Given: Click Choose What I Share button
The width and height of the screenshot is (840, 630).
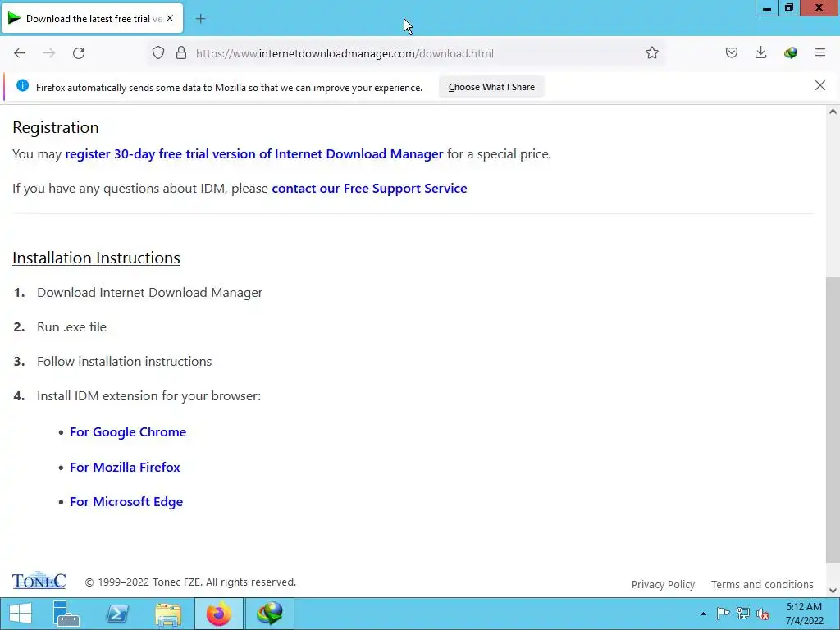Looking at the screenshot, I should click(x=491, y=87).
